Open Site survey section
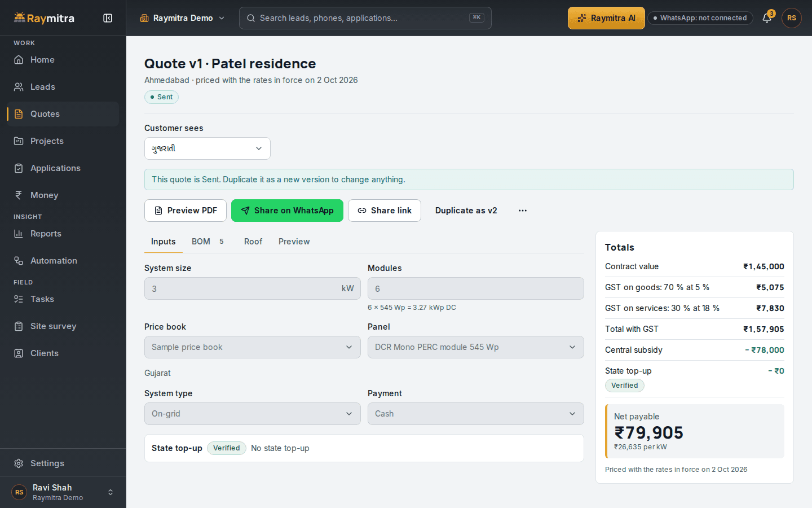 (x=63, y=326)
